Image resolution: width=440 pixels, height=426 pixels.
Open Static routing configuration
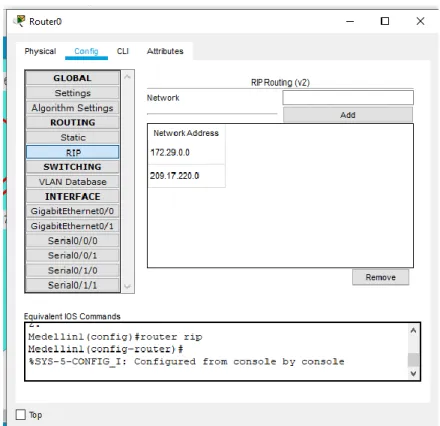(x=72, y=137)
